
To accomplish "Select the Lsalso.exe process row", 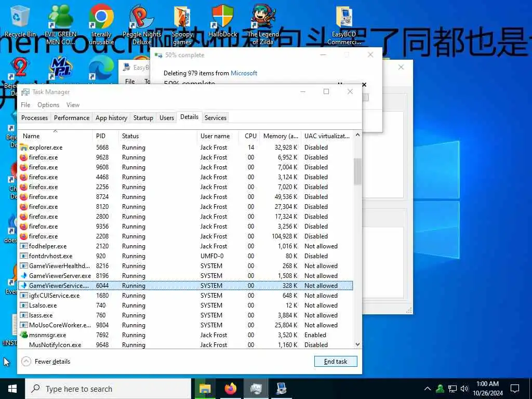I will [185, 305].
